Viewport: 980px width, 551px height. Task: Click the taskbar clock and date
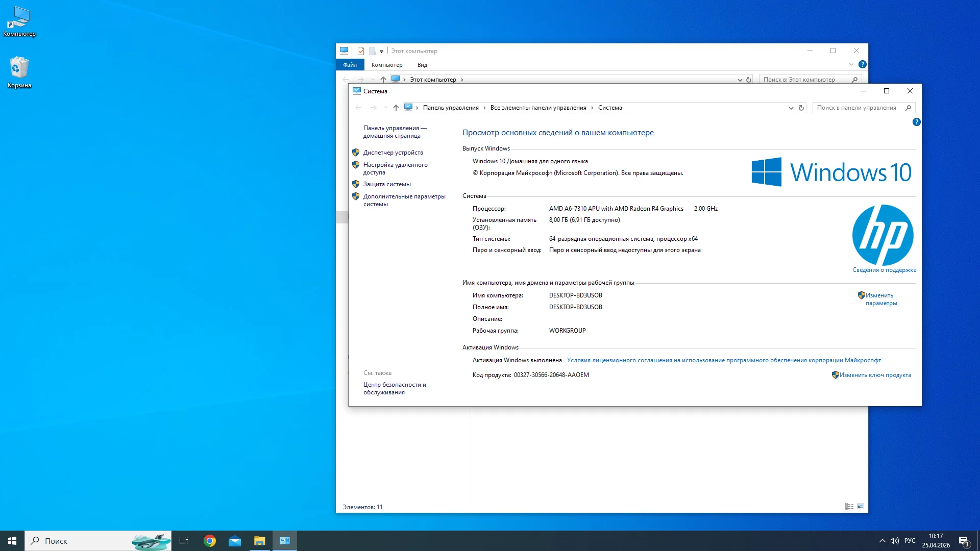point(936,541)
